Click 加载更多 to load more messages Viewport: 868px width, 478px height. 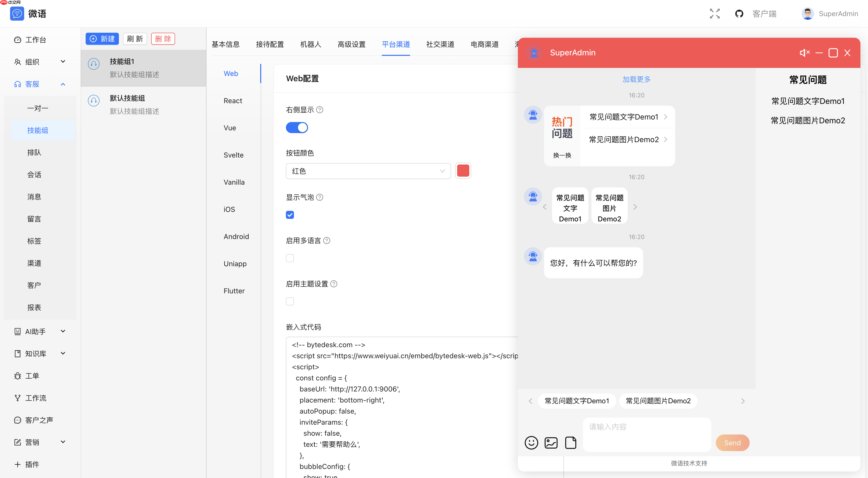(636, 79)
